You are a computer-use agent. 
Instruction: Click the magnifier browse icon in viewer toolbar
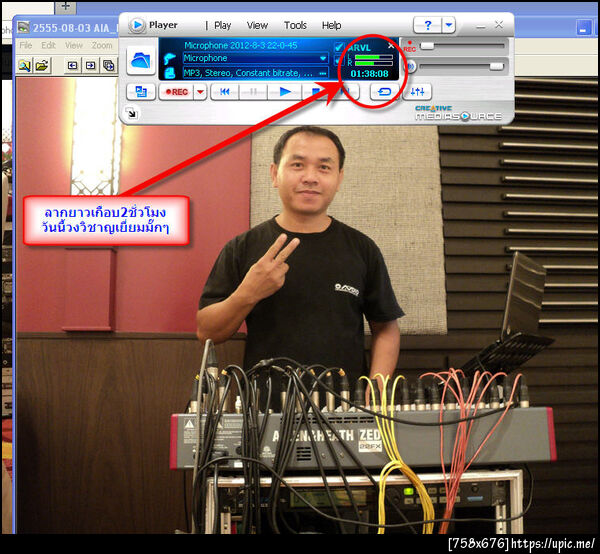tap(25, 65)
